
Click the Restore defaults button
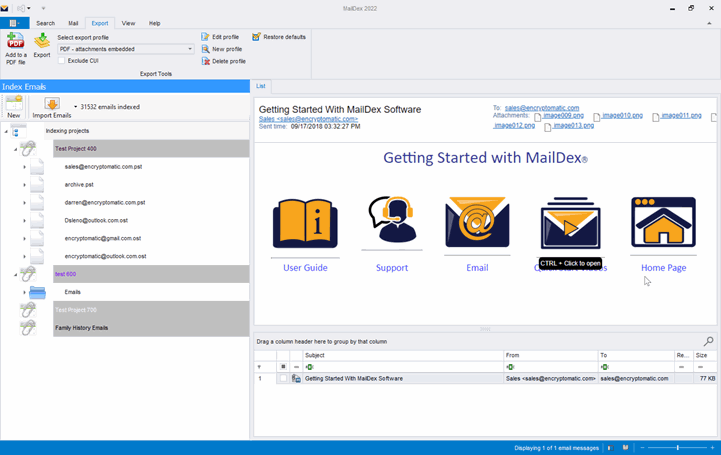point(279,37)
